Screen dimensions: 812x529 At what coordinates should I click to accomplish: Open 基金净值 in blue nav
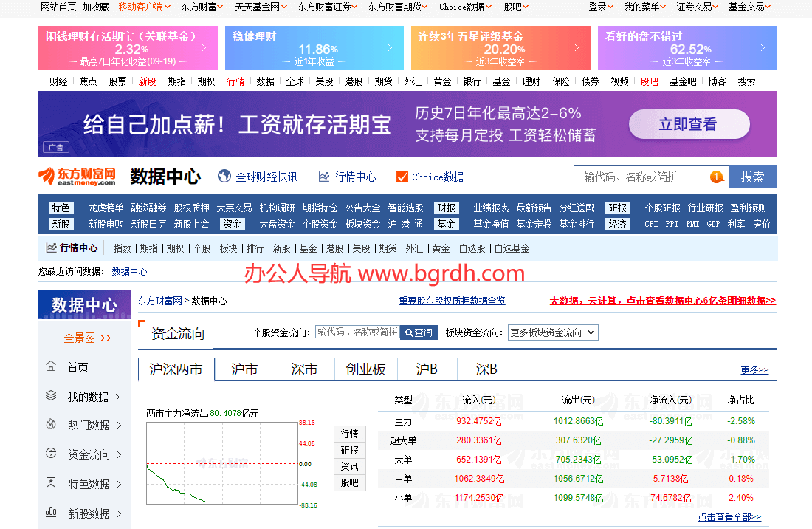click(491, 224)
